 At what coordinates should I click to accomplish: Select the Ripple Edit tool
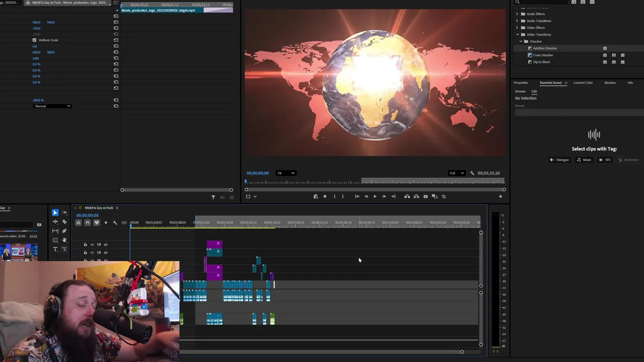(55, 222)
